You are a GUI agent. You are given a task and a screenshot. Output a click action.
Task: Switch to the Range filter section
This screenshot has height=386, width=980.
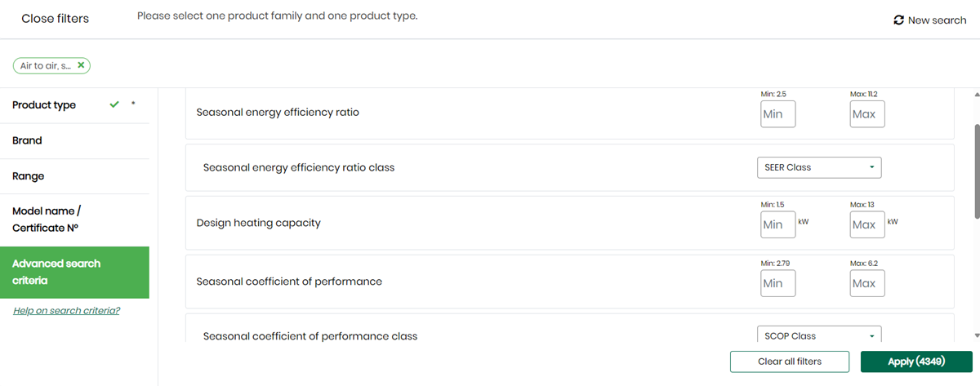(29, 176)
